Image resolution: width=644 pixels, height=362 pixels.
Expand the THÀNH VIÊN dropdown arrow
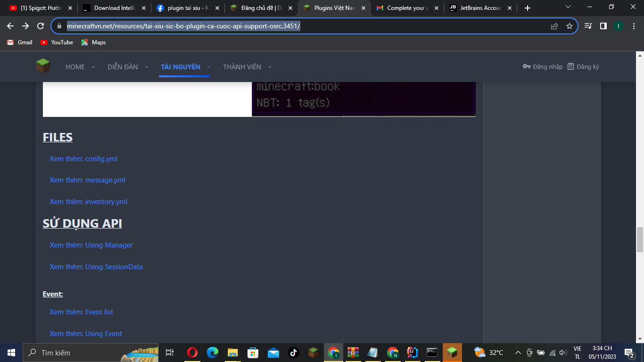270,67
